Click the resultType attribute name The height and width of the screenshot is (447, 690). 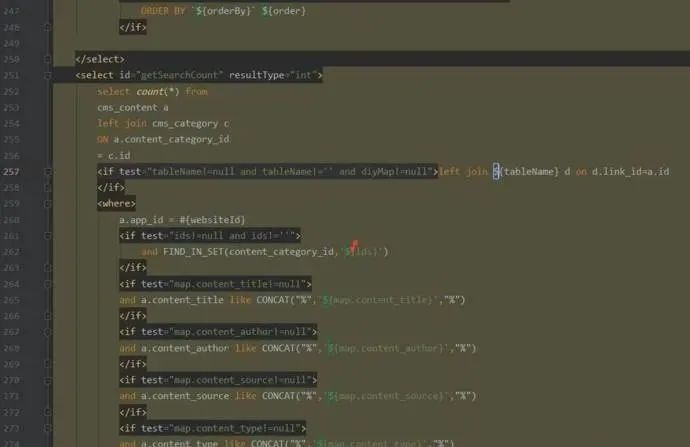(257, 75)
